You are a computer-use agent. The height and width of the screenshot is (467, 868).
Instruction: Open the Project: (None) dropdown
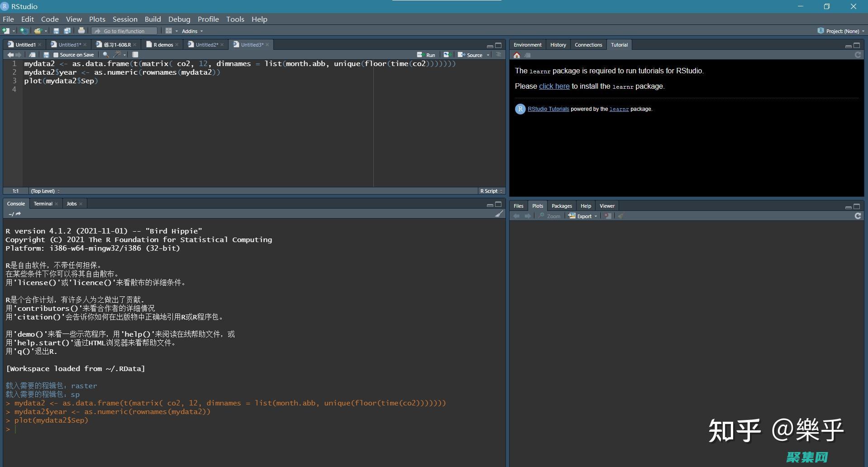pos(842,31)
